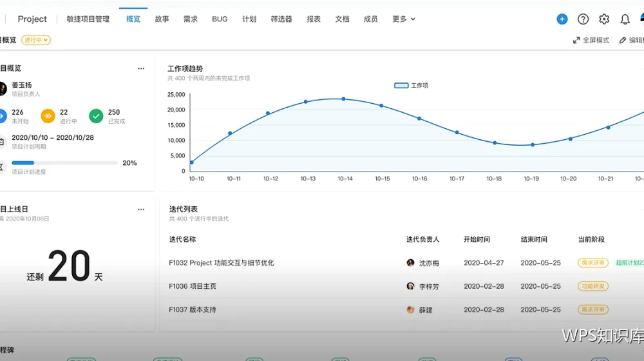Click the 迭代列表 section title
Screen dimensions: 644x361
coord(183,210)
